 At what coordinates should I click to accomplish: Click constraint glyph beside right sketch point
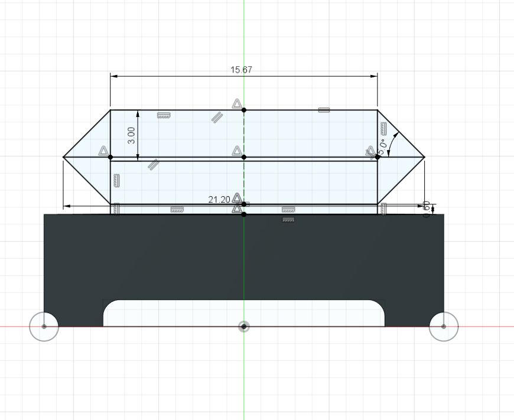[x=370, y=152]
